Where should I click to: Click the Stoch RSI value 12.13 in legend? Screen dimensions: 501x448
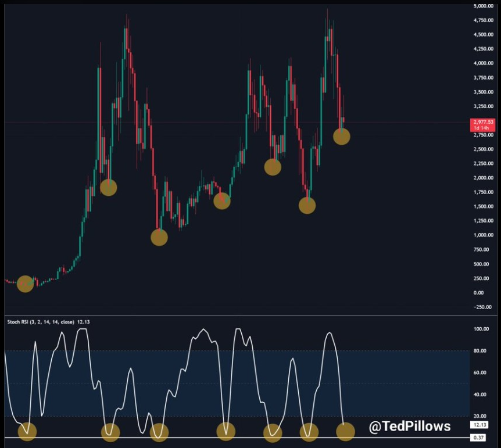pyautogui.click(x=83, y=322)
